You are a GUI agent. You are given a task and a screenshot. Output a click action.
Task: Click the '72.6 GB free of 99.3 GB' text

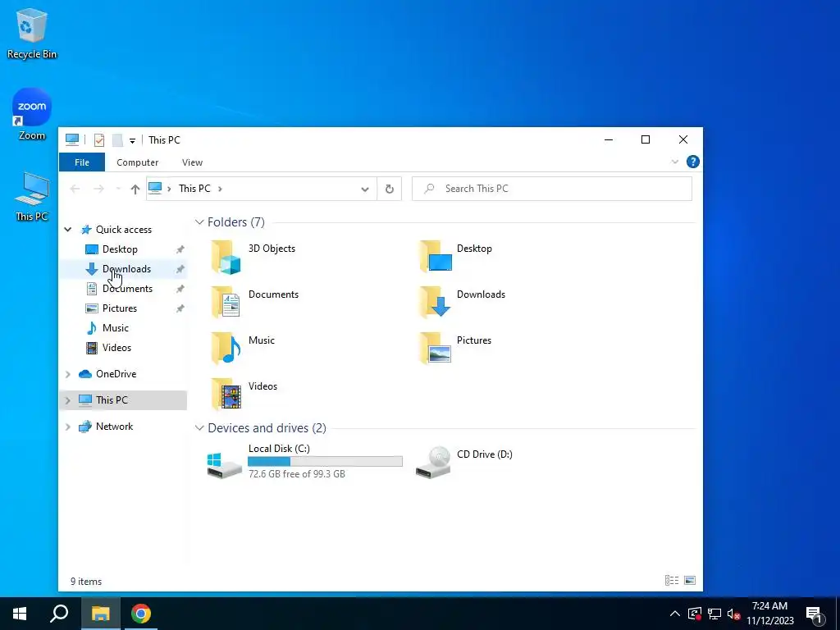coord(297,474)
